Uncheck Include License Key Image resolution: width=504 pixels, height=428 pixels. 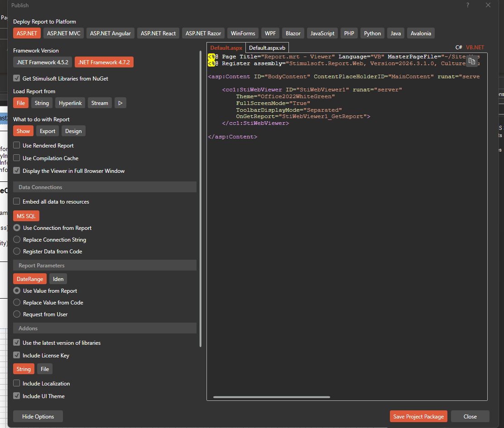tap(17, 355)
